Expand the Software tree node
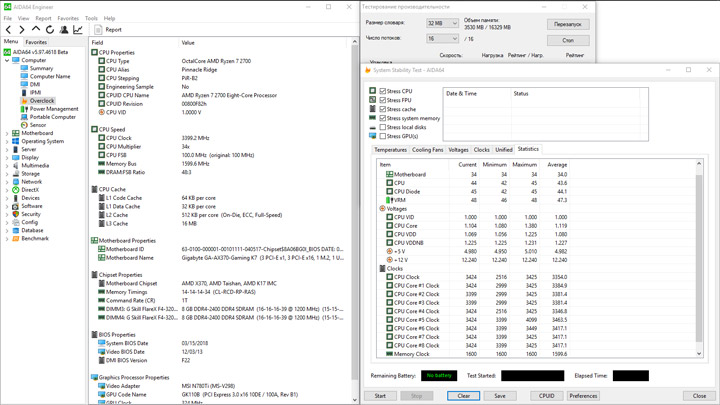The width and height of the screenshot is (720, 405). point(7,206)
